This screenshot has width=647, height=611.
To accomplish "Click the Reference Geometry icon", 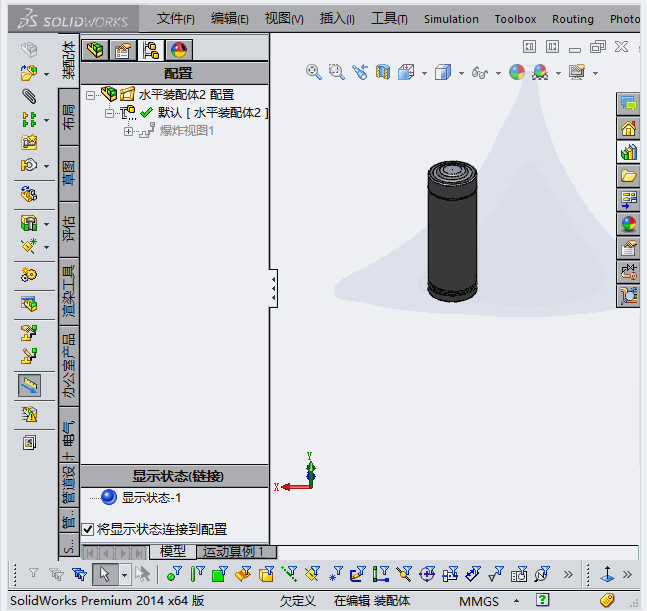I will click(29, 246).
